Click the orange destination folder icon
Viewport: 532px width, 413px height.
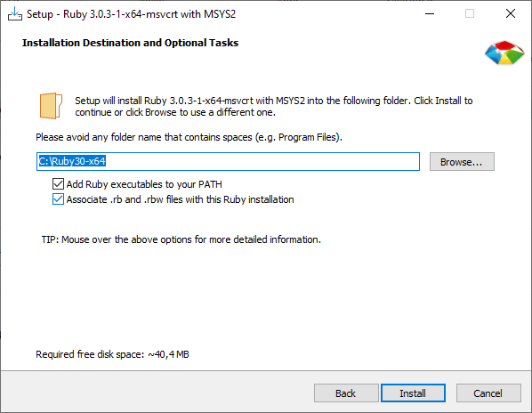point(51,106)
